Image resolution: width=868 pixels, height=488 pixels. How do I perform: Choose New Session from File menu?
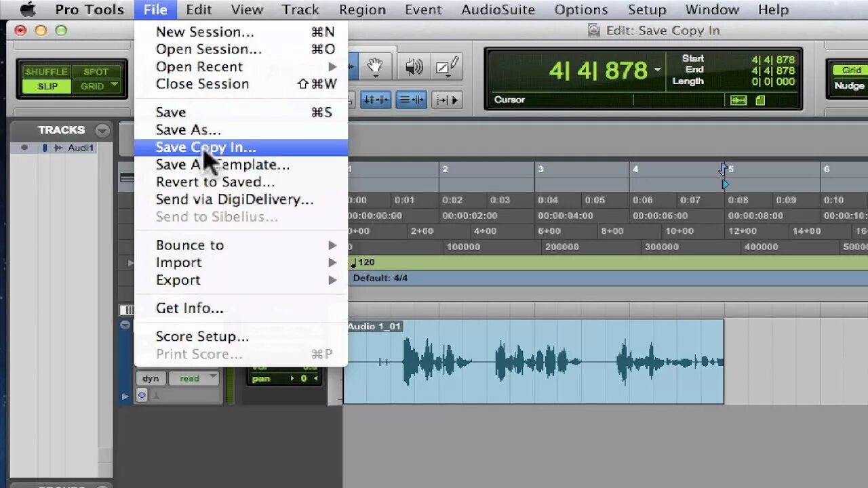241,32
